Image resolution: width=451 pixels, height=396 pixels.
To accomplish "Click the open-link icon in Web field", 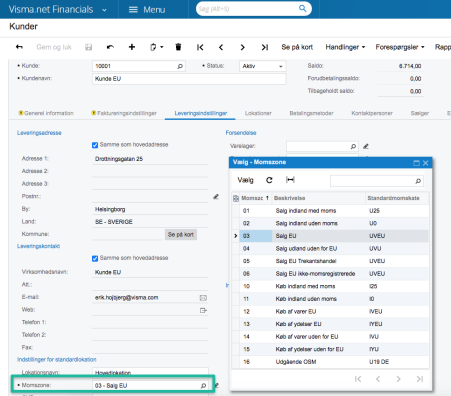I will point(203,310).
